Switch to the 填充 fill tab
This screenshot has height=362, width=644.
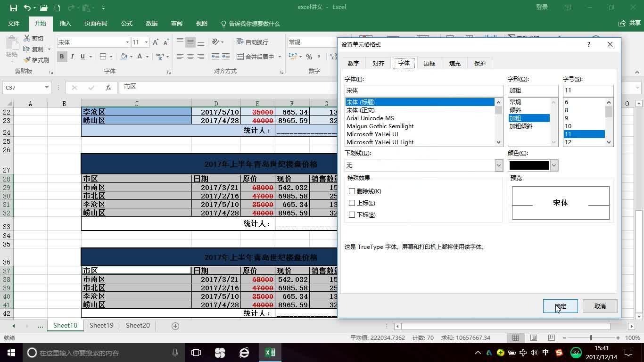click(x=454, y=63)
